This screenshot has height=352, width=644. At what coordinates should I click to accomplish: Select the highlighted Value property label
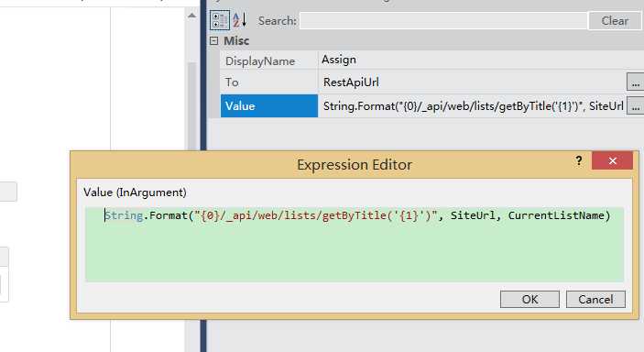click(269, 106)
